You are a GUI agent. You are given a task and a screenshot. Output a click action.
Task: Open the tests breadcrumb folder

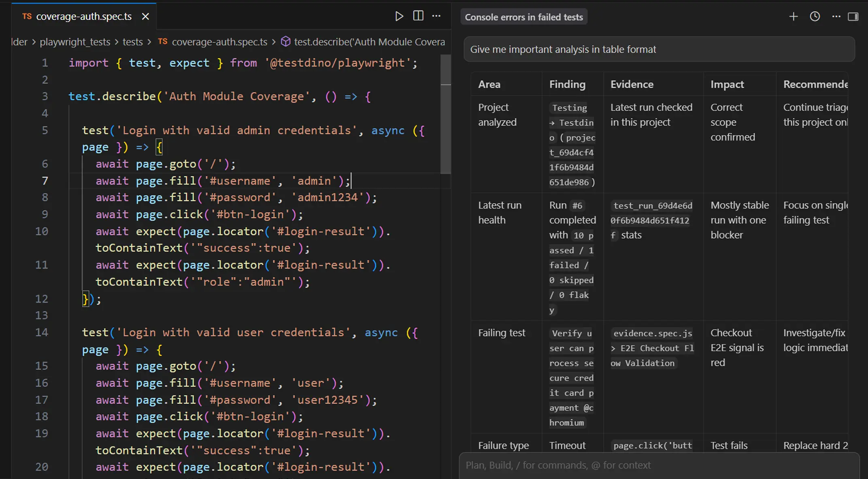(132, 42)
